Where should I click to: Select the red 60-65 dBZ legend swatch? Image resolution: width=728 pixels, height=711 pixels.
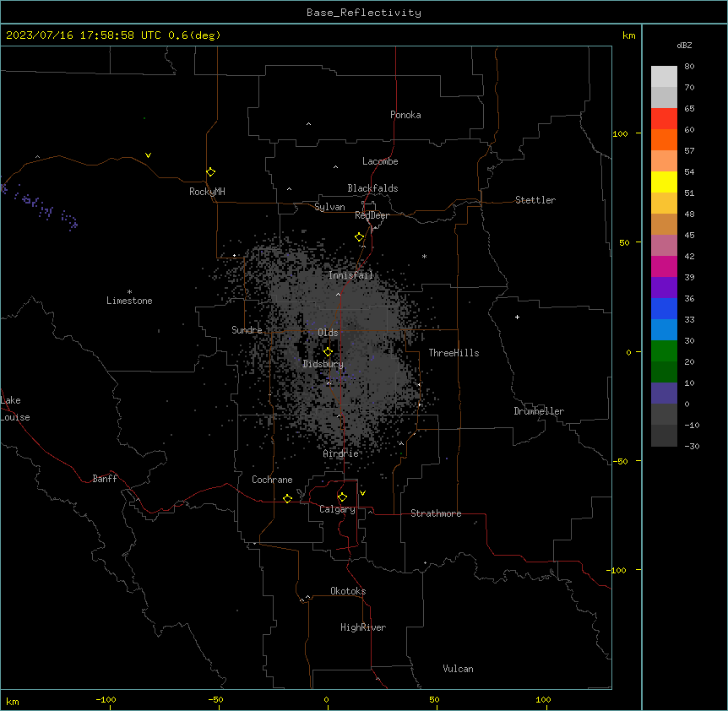coord(664,119)
